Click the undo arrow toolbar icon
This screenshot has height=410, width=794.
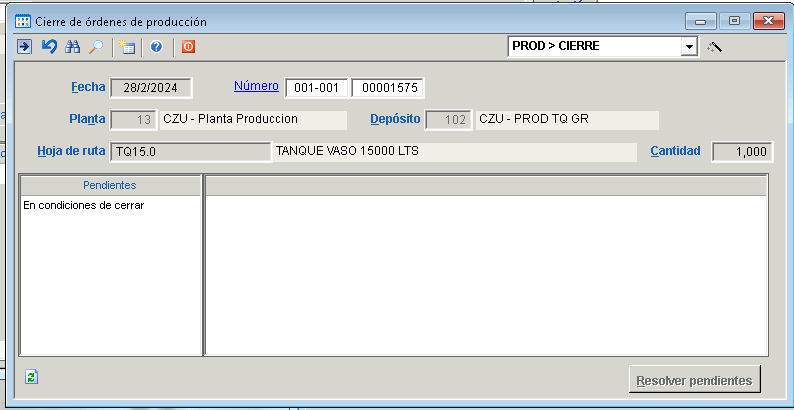[48, 46]
